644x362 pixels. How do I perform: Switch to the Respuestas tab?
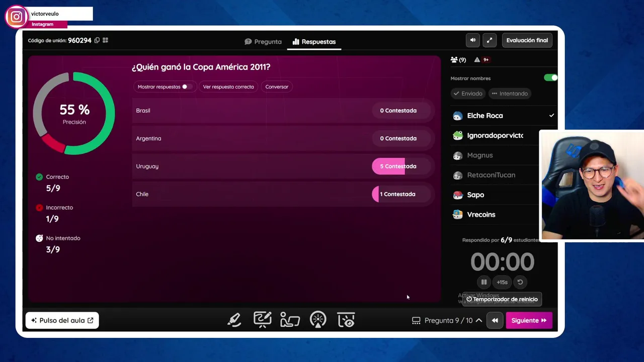coord(314,42)
